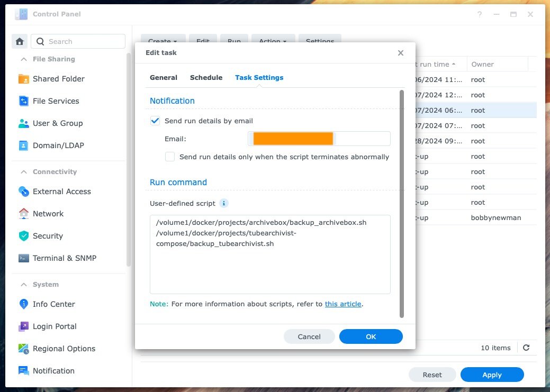
Task: Enable sending details only on abnormal termination
Action: 170,157
